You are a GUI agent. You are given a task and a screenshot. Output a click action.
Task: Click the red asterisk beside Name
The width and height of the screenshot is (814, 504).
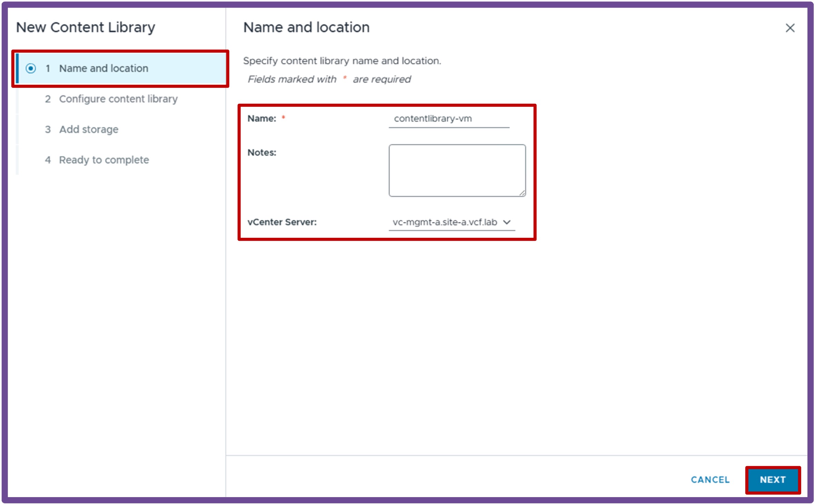point(283,118)
